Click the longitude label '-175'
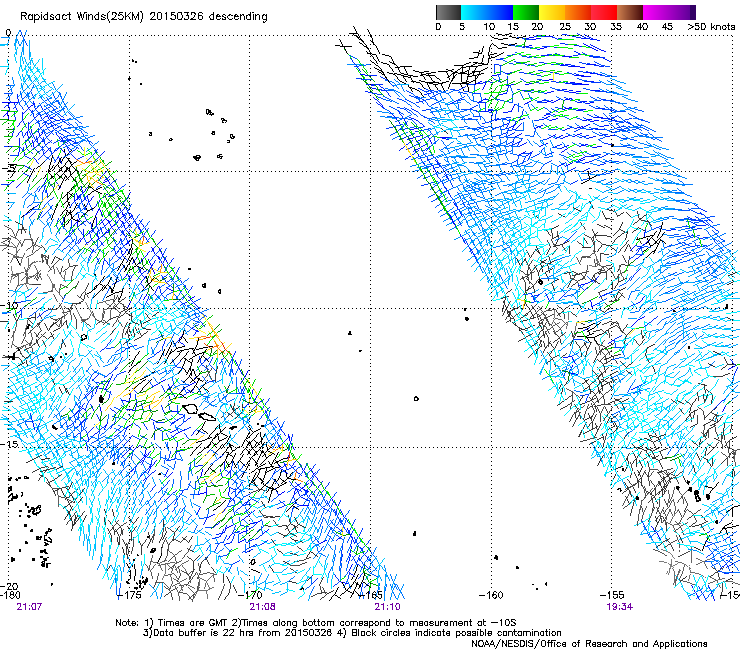This screenshot has width=740, height=650. pyautogui.click(x=129, y=595)
